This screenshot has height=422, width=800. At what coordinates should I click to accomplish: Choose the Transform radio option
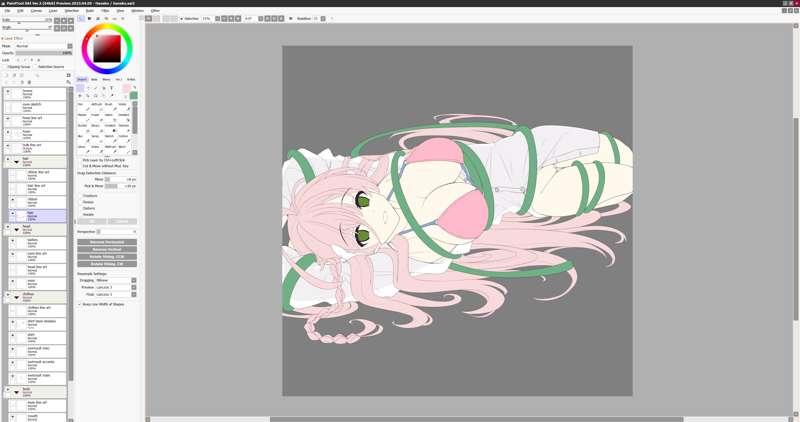click(x=80, y=196)
